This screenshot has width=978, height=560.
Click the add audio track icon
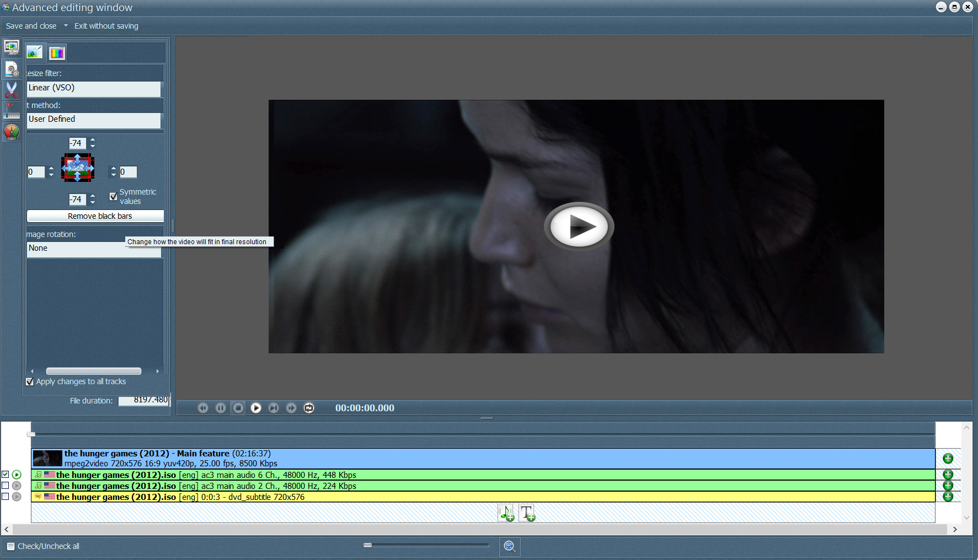point(506,513)
